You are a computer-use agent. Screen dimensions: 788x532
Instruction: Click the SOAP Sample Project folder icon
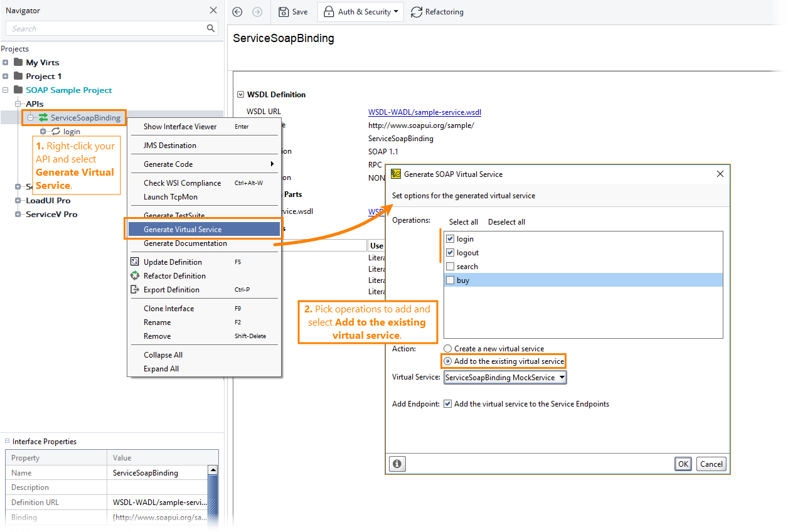click(x=18, y=90)
